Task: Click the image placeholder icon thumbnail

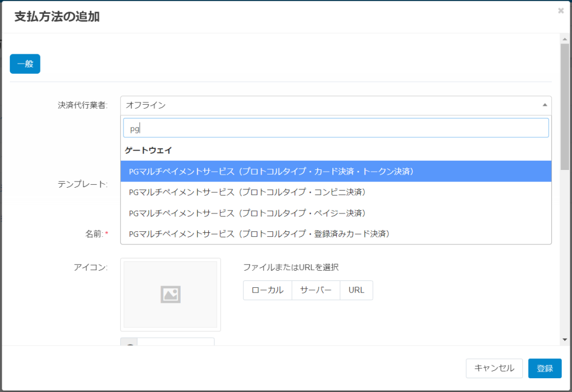Action: pos(170,295)
